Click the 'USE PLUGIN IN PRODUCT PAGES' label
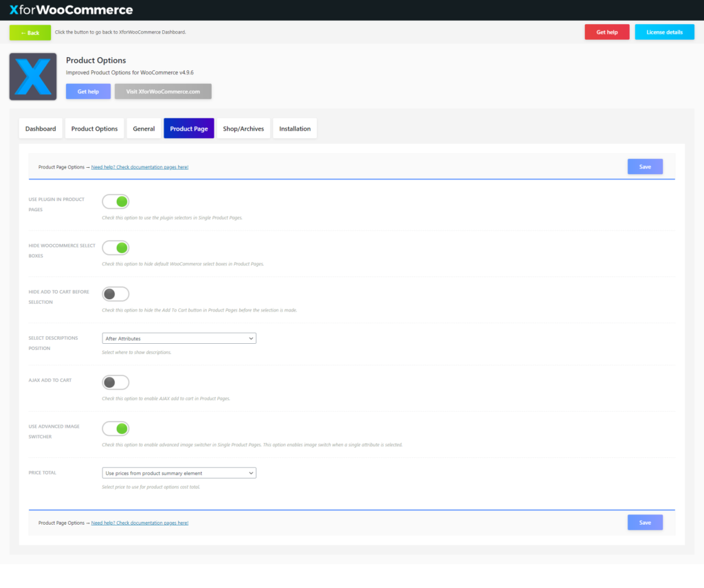The width and height of the screenshot is (704, 588). pyautogui.click(x=56, y=204)
